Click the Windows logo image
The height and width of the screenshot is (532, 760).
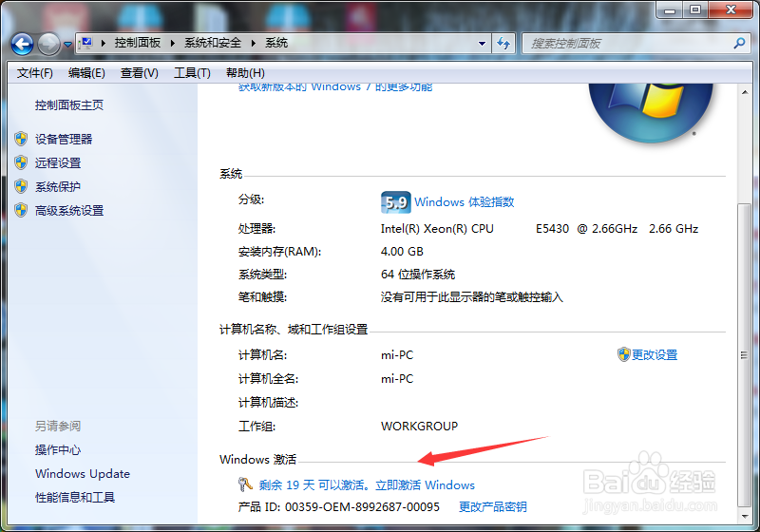tap(651, 112)
